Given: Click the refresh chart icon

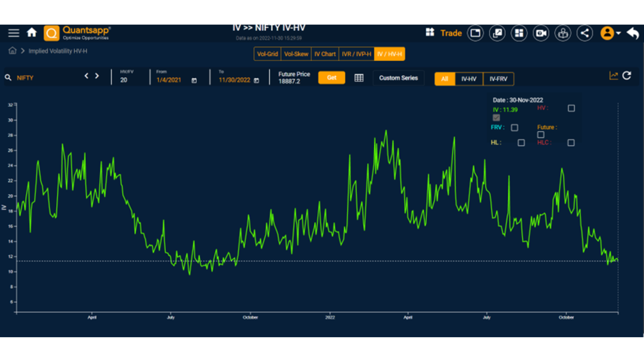Looking at the screenshot, I should 627,76.
